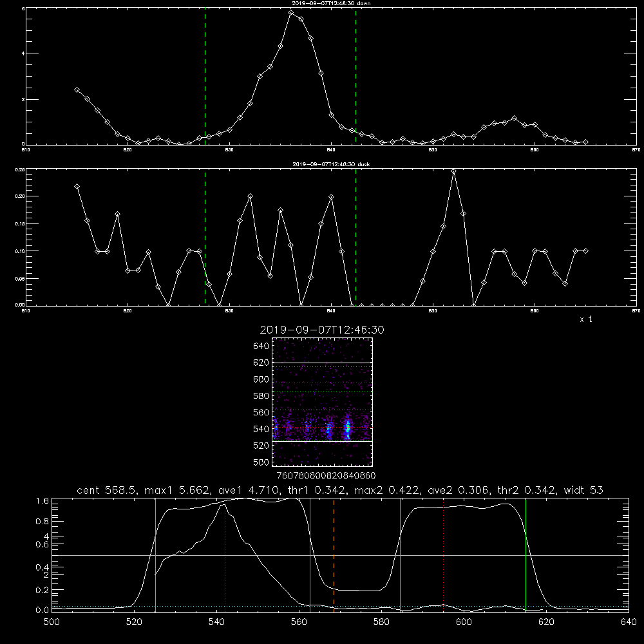Click the '500' y-axis label beside the spectrogram
Image resolution: width=644 pixels, height=644 pixels.
[x=261, y=462]
